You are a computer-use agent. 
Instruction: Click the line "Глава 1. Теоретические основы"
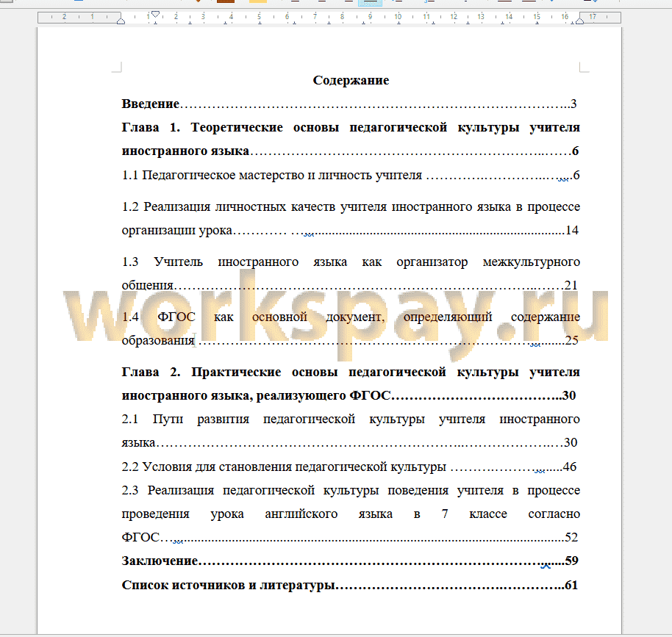pyautogui.click(x=351, y=127)
